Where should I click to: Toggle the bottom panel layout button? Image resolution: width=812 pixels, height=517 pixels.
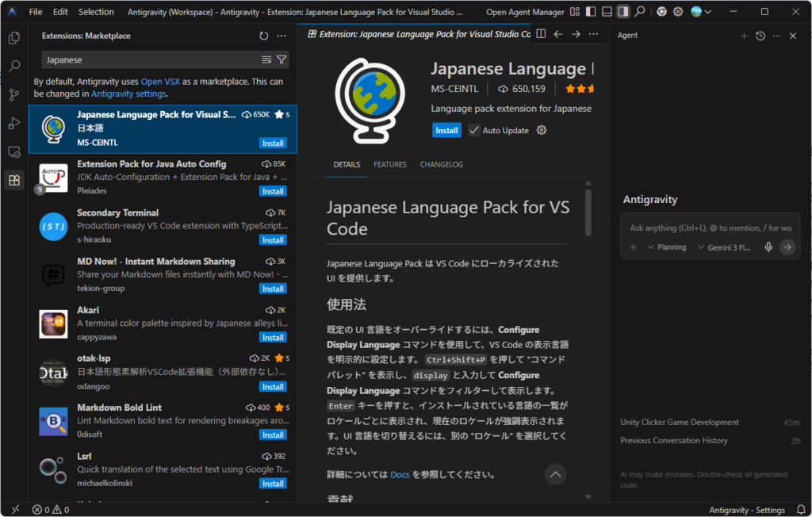click(x=607, y=12)
